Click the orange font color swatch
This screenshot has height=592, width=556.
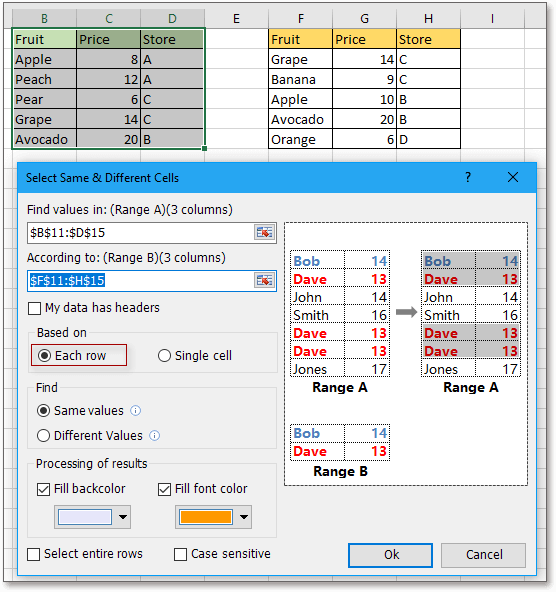point(206,517)
